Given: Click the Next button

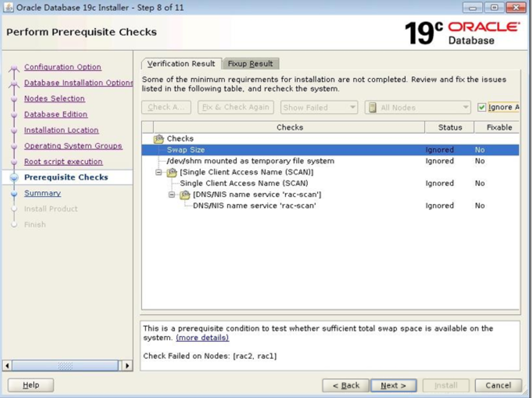Looking at the screenshot, I should [393, 386].
